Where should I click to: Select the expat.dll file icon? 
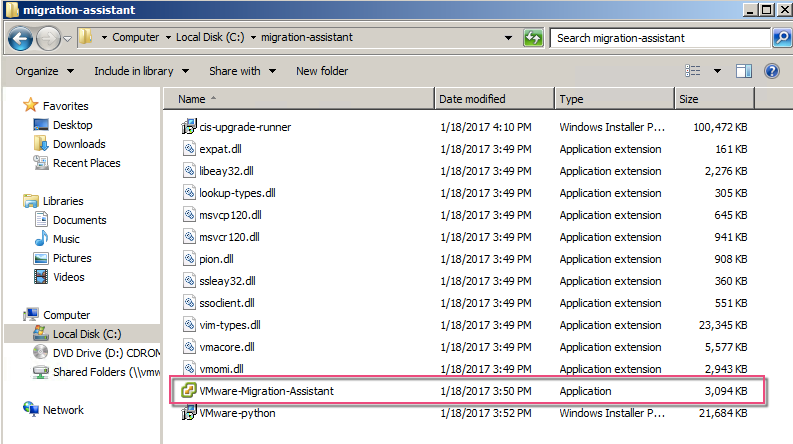click(189, 149)
